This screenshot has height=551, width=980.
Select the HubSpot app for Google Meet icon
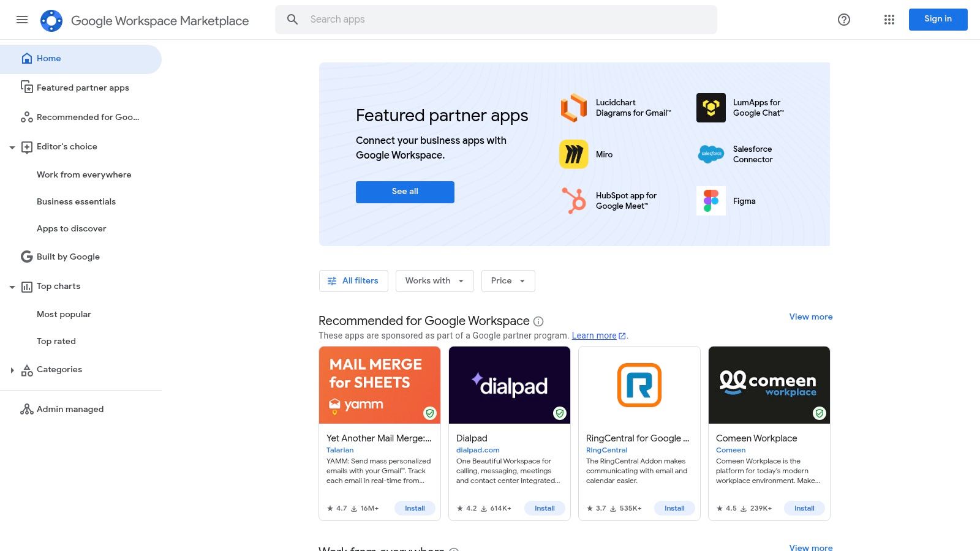click(573, 201)
